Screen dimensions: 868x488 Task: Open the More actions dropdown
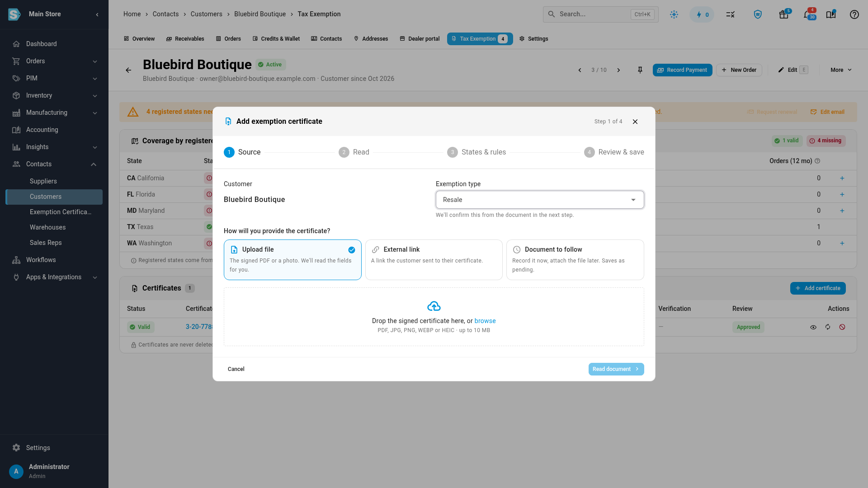click(841, 70)
